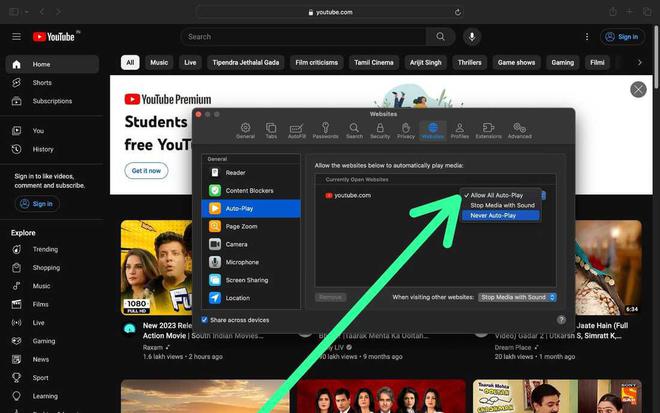Click the sidebar Sign in button
The image size is (660, 413).
point(37,204)
